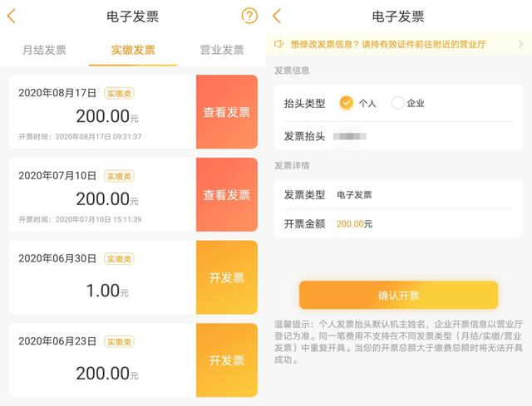View invoice for 2020年08月17日
Image resolution: width=532 pixels, height=406 pixels.
click(227, 112)
